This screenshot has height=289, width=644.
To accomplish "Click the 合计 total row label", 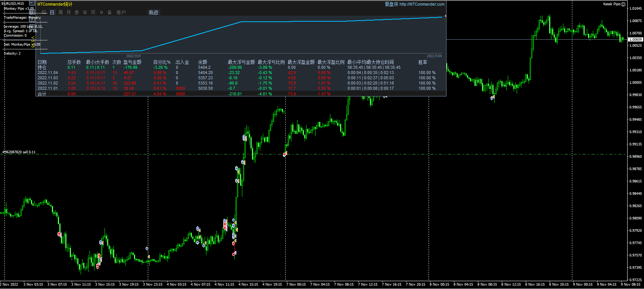I will tap(42, 94).
